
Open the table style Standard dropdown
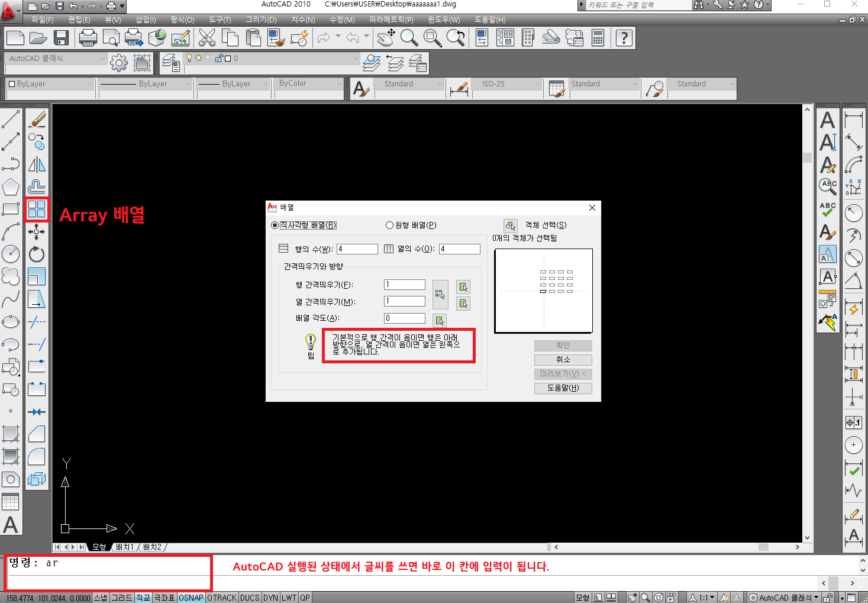point(605,84)
